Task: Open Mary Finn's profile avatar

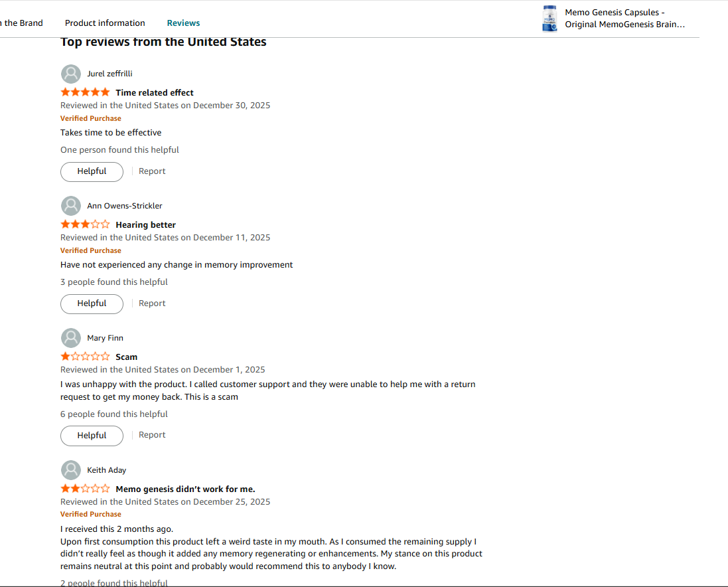Action: [x=71, y=338]
